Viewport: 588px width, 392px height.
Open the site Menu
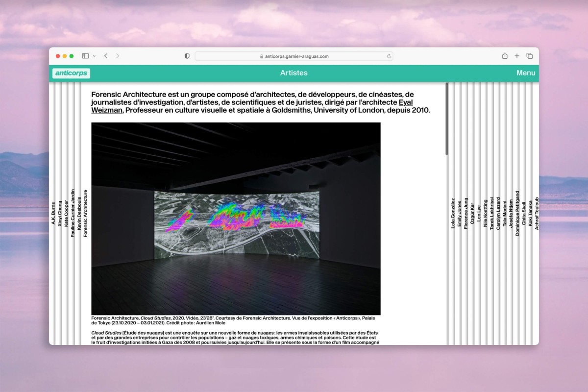click(x=525, y=73)
